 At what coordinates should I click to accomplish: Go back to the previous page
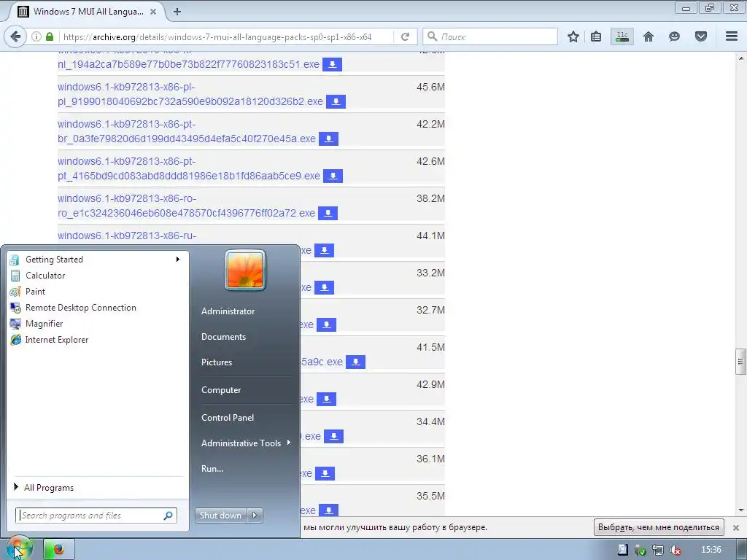15,36
